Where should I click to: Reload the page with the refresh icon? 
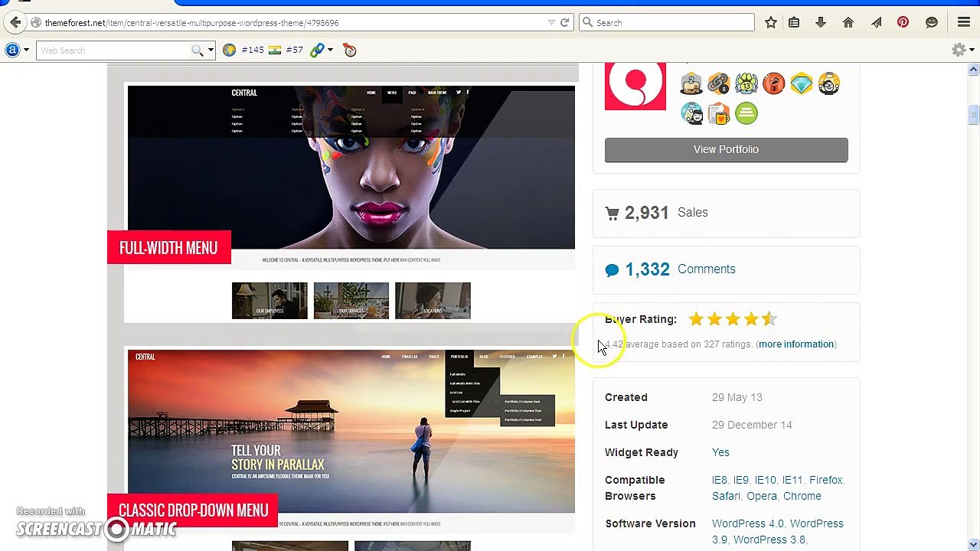click(x=564, y=23)
